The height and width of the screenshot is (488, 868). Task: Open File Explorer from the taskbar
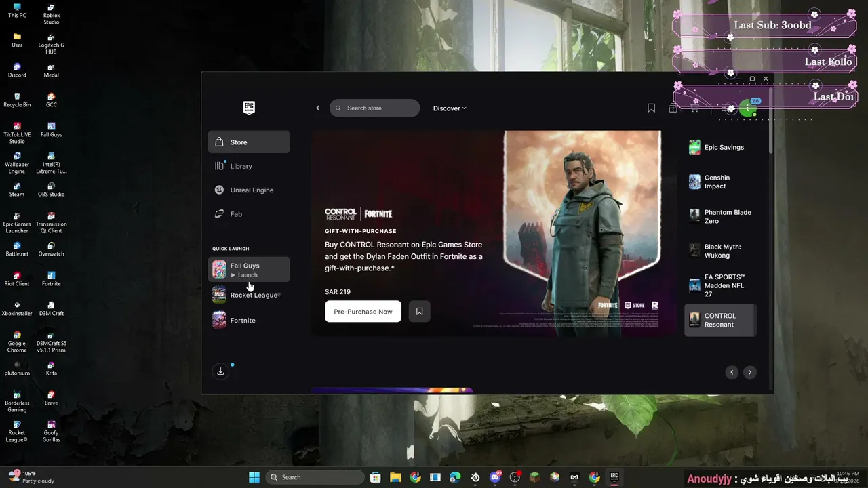pos(395,477)
